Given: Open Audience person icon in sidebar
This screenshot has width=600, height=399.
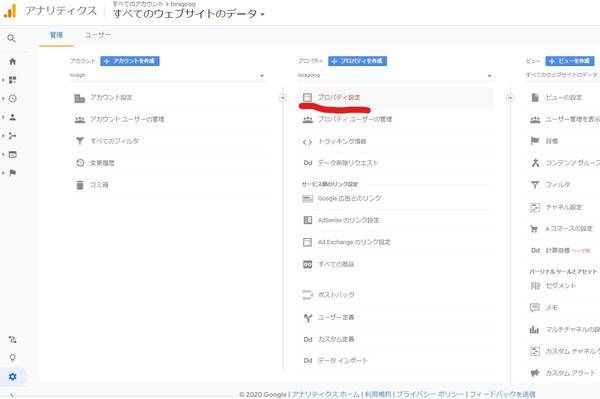Looking at the screenshot, I should coord(12,117).
